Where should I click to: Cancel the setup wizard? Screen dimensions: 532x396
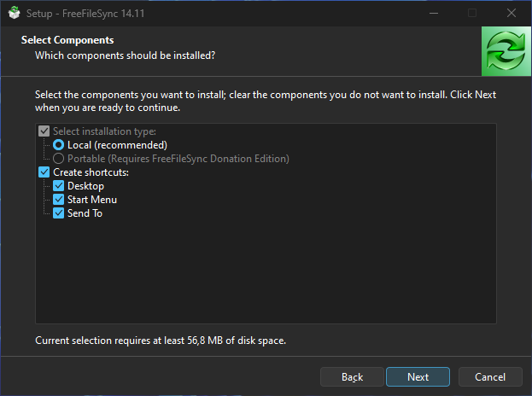pos(490,377)
